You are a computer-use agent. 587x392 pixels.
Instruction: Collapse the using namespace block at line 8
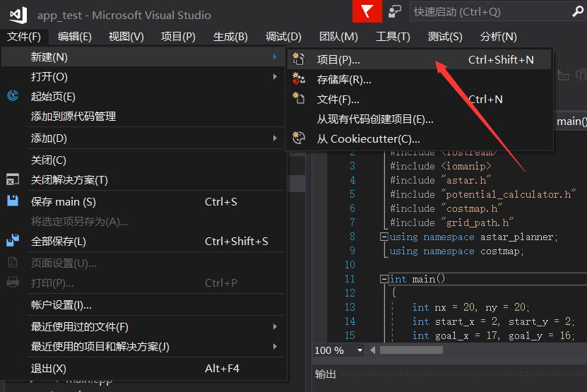384,237
